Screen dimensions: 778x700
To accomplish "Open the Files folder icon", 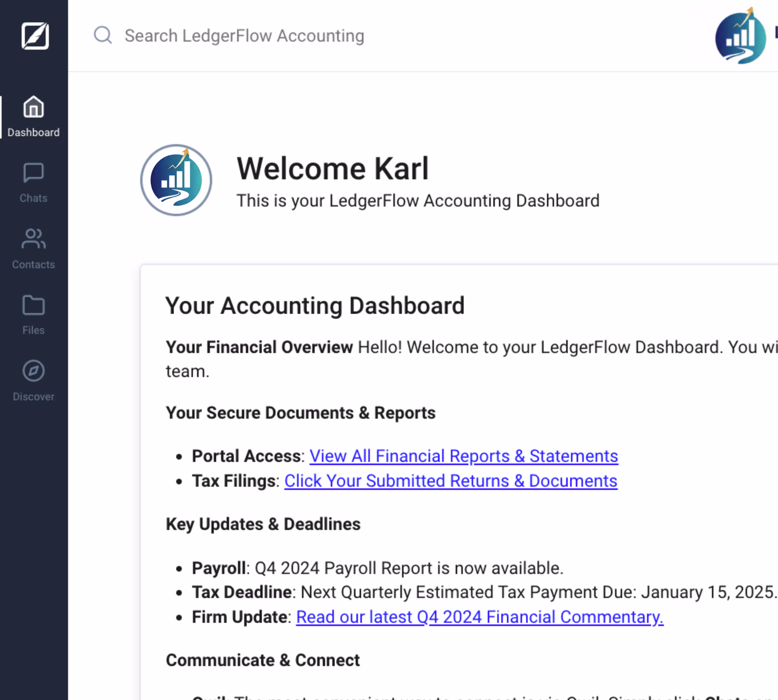I will point(33,305).
